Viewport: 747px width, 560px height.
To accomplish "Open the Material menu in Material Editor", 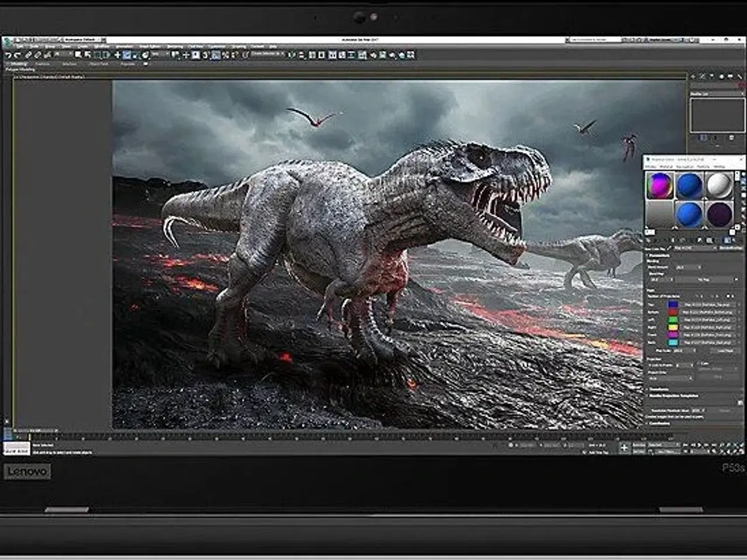I will [x=666, y=167].
